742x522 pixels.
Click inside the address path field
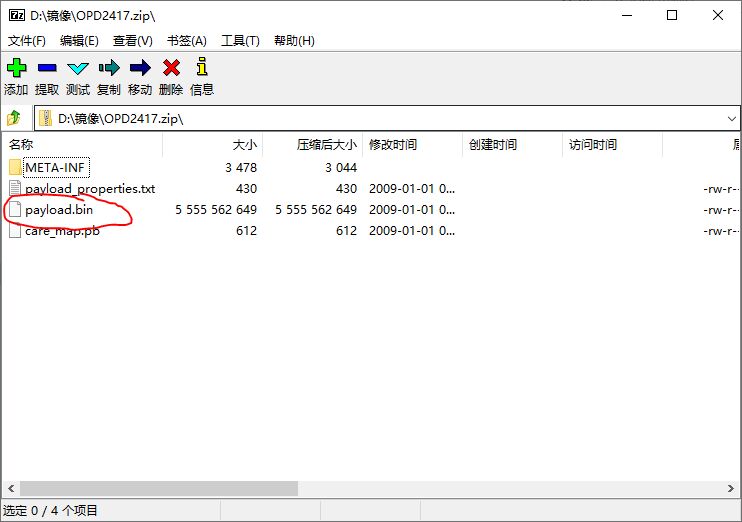pos(380,118)
